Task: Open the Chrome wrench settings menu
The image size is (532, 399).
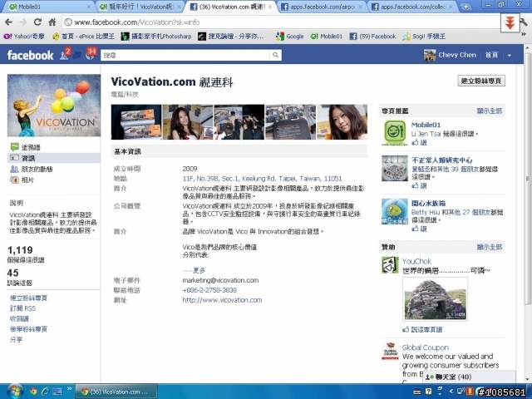Action: 525,22
